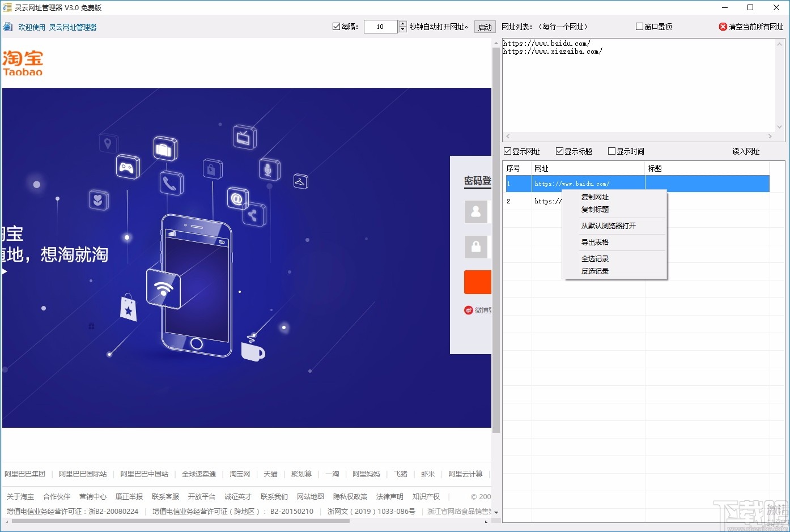The height and width of the screenshot is (532, 790).
Task: Switch to the 密码登录 login tab
Action: click(477, 181)
